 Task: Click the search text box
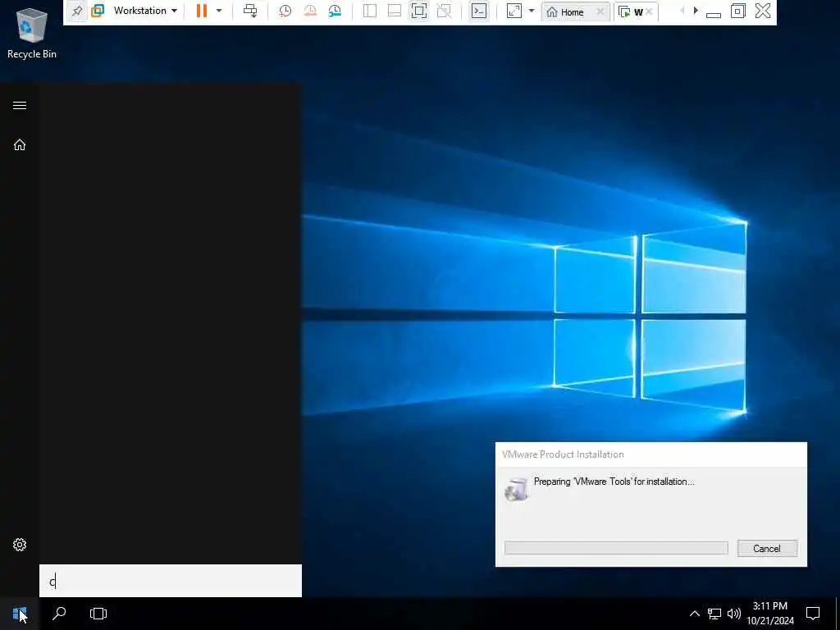pyautogui.click(x=171, y=581)
